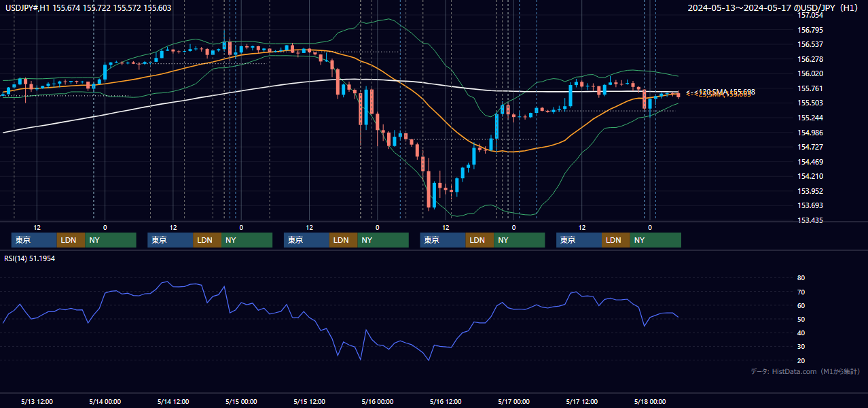Click the 5/15 00:00 time axis label
Viewport: 868px width, 408px height.
coord(241,401)
